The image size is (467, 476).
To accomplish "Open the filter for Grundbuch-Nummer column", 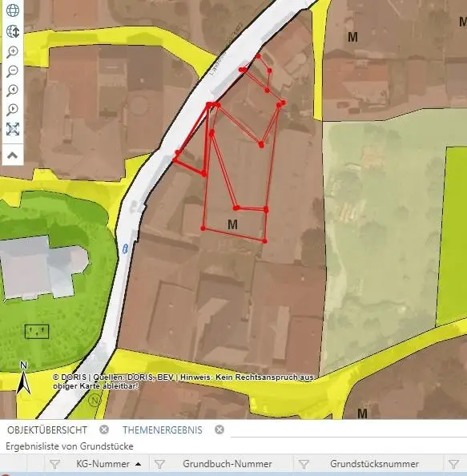I will tap(159, 464).
